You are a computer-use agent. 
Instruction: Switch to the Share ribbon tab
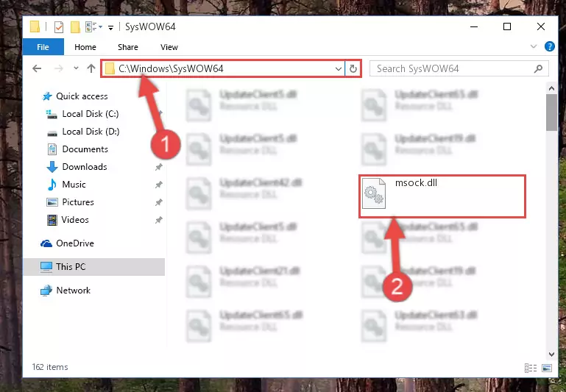click(128, 47)
